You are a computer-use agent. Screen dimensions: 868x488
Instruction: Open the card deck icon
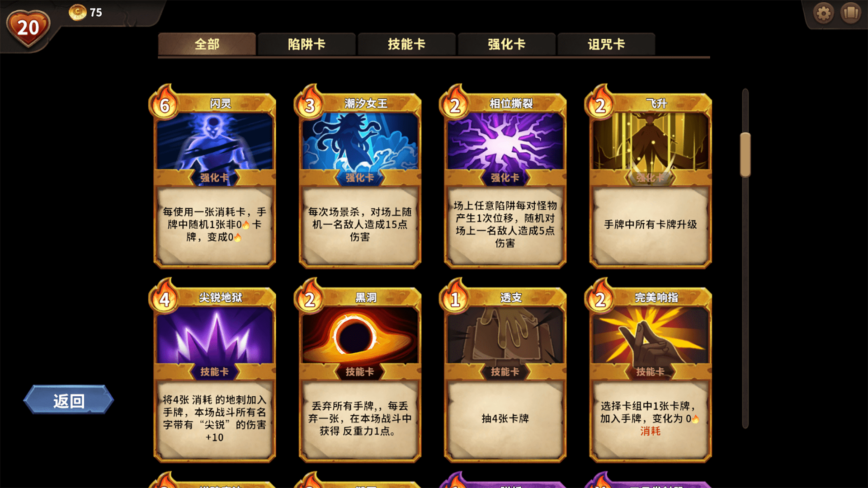coord(851,13)
